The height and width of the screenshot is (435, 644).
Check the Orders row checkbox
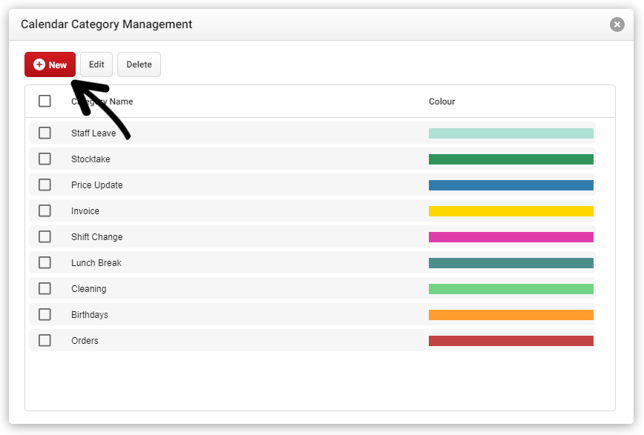pyautogui.click(x=45, y=340)
